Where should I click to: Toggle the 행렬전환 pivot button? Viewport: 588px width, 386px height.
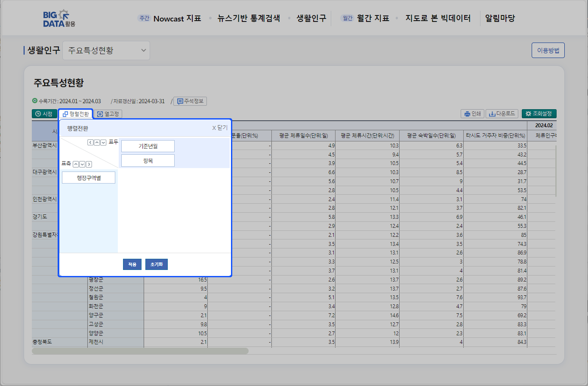76,114
